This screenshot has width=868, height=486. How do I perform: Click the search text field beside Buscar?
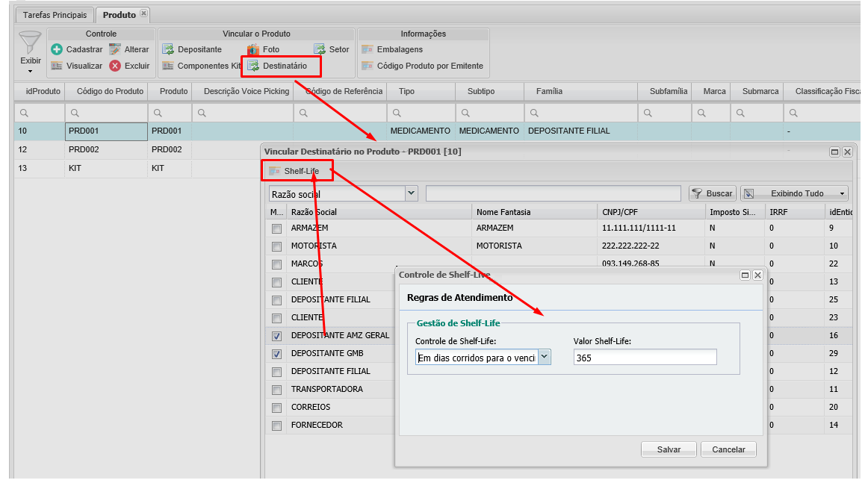(x=553, y=193)
